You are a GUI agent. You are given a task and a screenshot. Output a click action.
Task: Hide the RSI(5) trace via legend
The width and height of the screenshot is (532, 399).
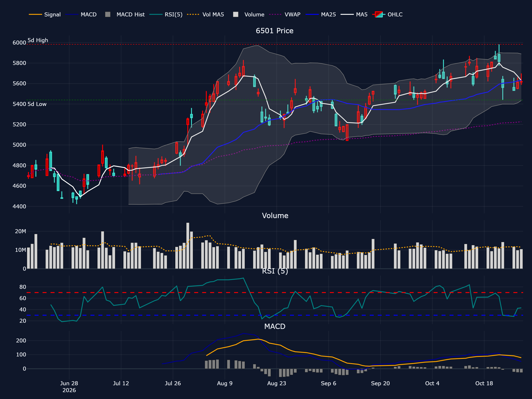point(166,14)
